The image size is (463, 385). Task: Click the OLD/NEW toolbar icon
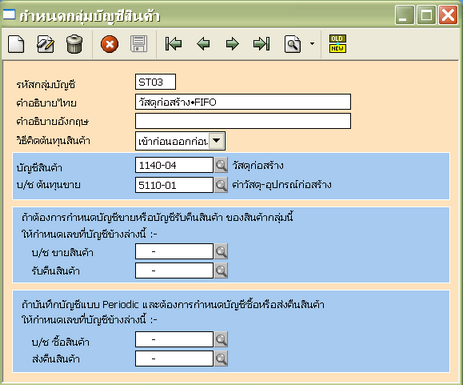tap(338, 44)
